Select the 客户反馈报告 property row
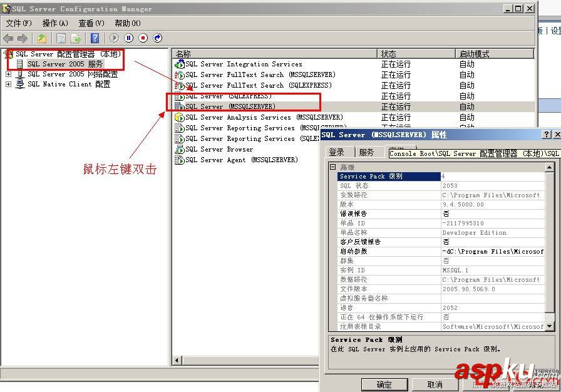Viewport: 561px width, 392px height. [x=441, y=242]
